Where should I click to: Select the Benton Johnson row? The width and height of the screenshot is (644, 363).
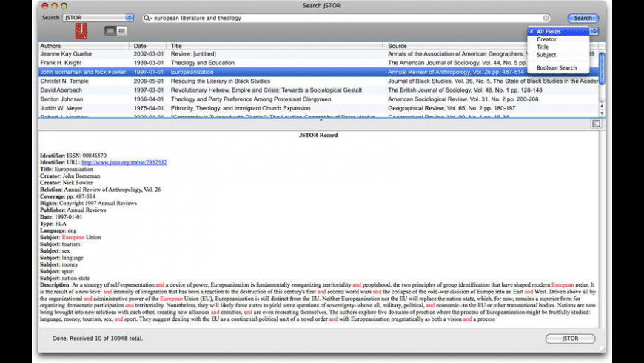(319, 99)
